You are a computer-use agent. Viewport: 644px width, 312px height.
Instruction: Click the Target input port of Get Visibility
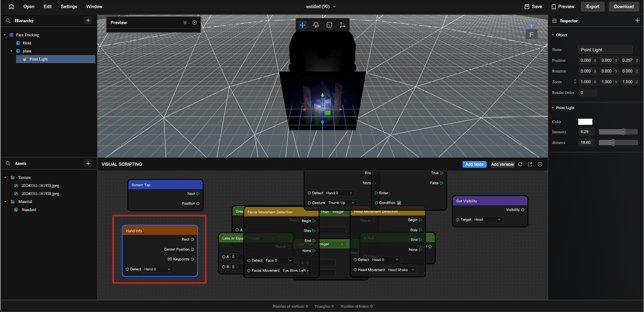point(458,219)
